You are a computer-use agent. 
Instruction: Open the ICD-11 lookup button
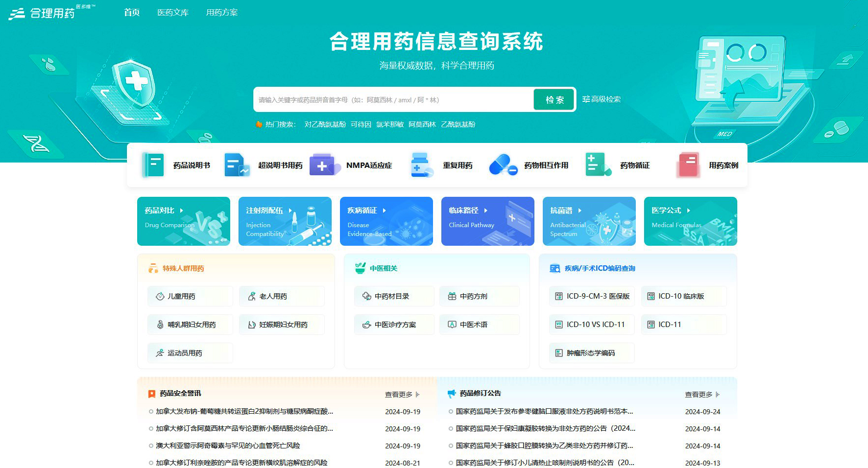coord(684,325)
